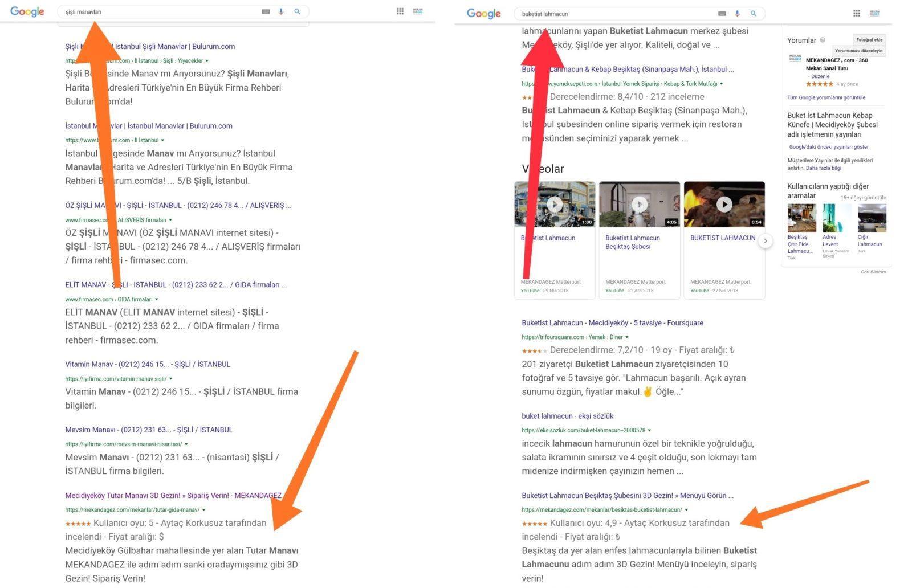Screen dimensions: 912x588
Task: Click the Daha fazla bilgi link
Action: point(823,168)
